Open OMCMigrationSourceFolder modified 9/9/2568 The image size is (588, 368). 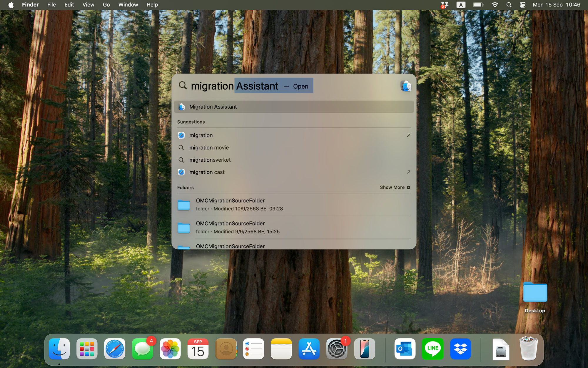(x=294, y=228)
